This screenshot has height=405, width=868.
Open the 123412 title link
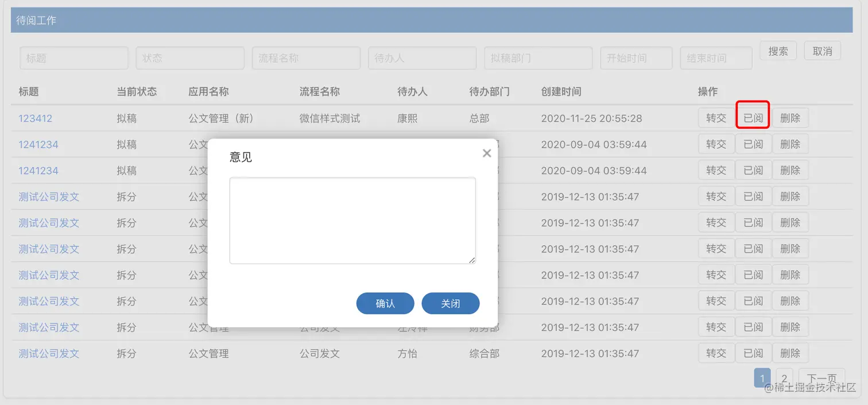pyautogui.click(x=36, y=118)
